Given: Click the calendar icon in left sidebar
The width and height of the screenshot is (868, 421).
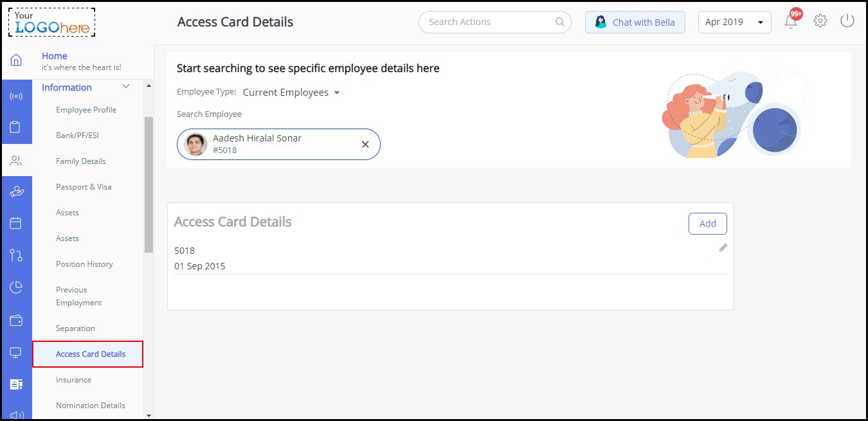Looking at the screenshot, I should (x=17, y=223).
